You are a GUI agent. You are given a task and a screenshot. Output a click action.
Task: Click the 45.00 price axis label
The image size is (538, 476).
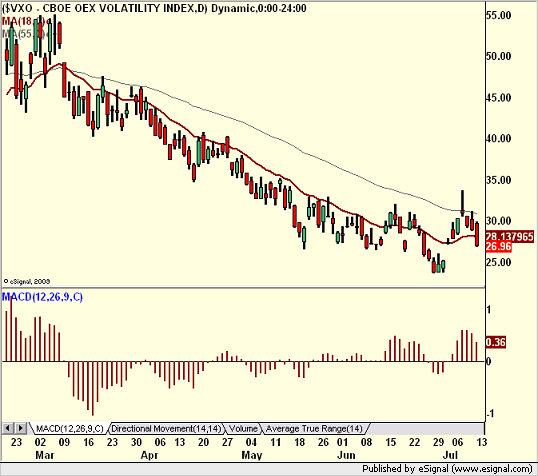click(499, 98)
